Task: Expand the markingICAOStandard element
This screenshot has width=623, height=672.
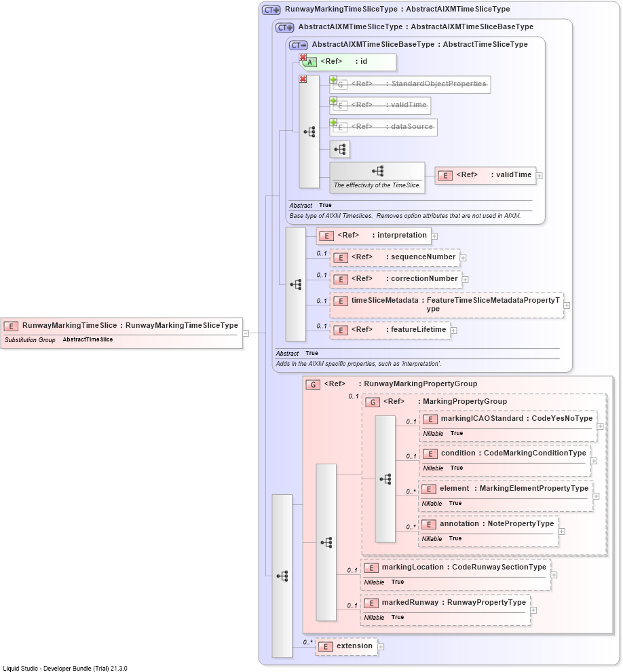Action: pyautogui.click(x=601, y=426)
